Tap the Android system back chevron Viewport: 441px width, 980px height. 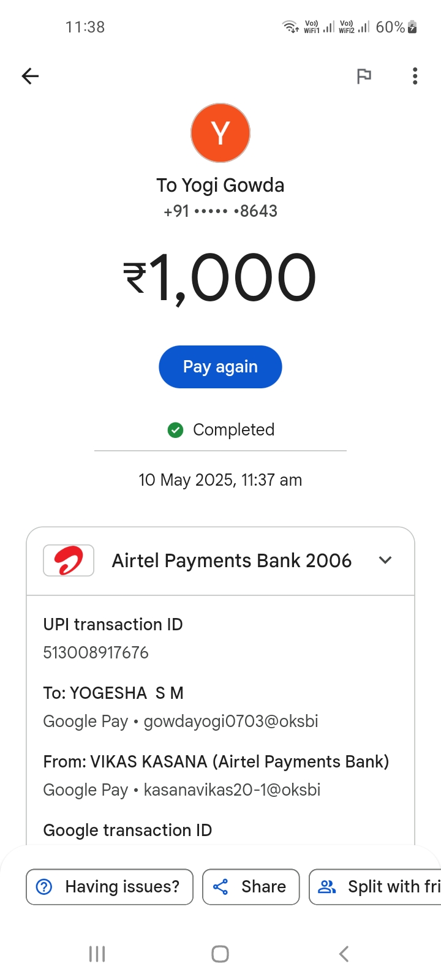[344, 954]
